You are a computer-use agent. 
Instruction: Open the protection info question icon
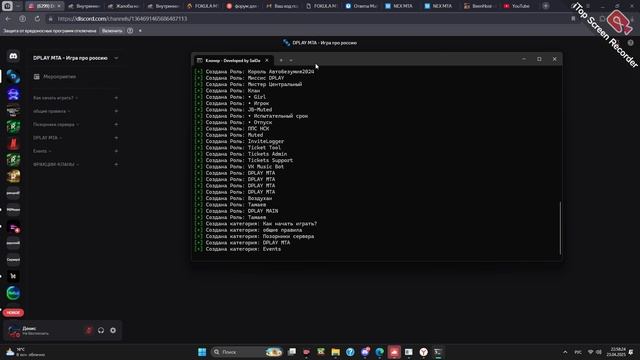point(130,31)
